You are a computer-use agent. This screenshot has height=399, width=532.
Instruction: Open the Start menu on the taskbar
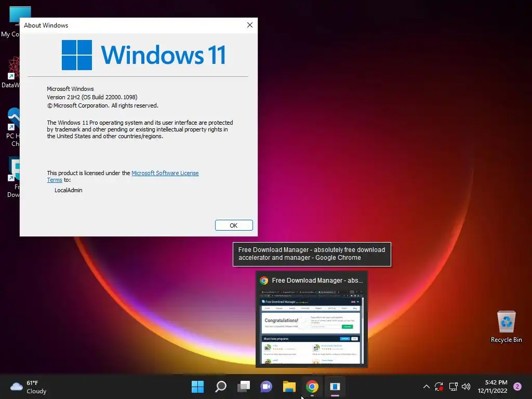coord(197,387)
